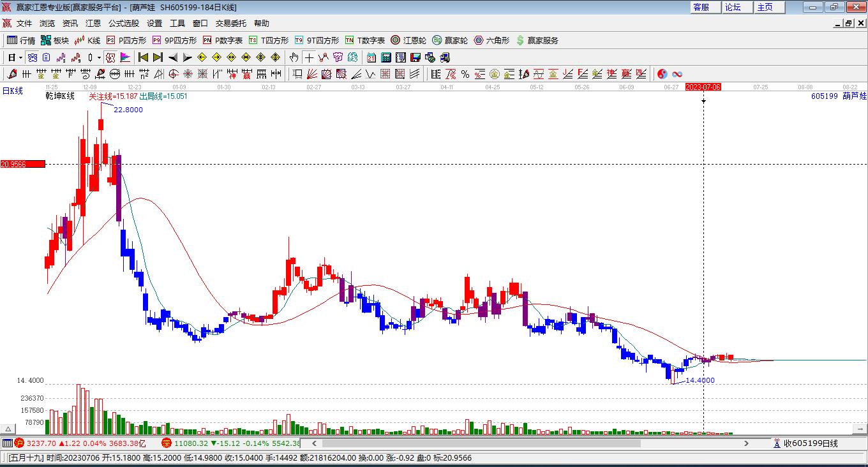Viewport: 868px width, 467px height.
Task: Open the 文件 menu
Action: point(24,24)
